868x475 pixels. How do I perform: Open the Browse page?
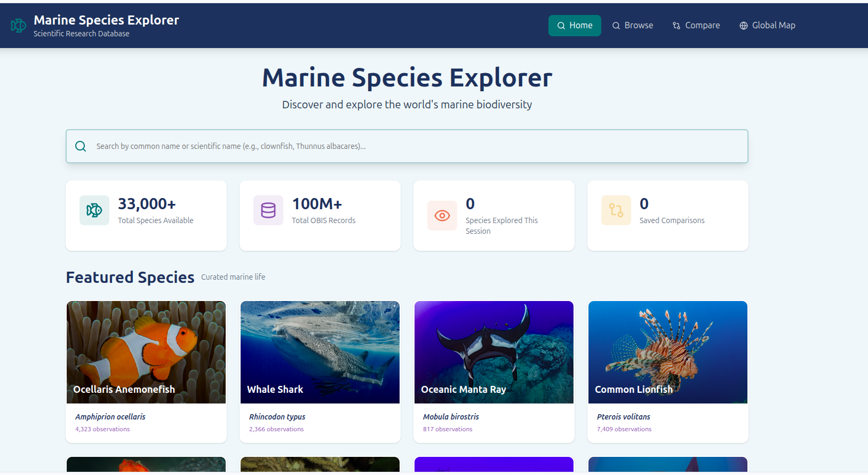[633, 26]
